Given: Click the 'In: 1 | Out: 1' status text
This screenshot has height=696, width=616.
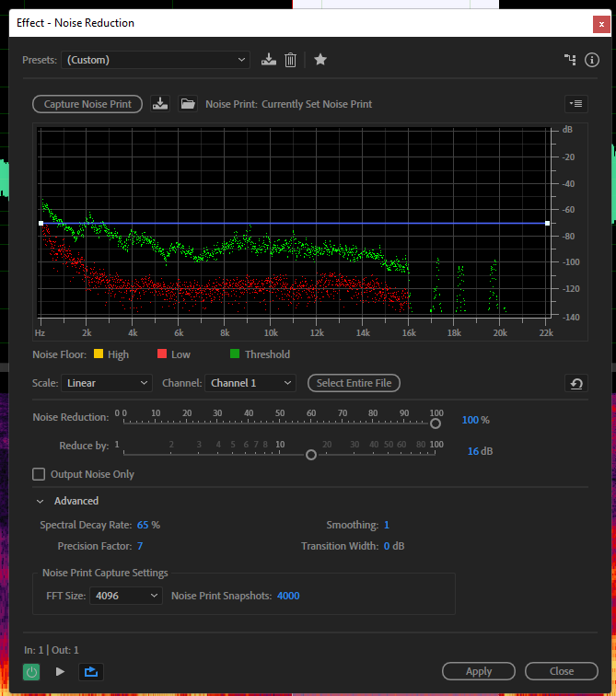Looking at the screenshot, I should [x=52, y=650].
